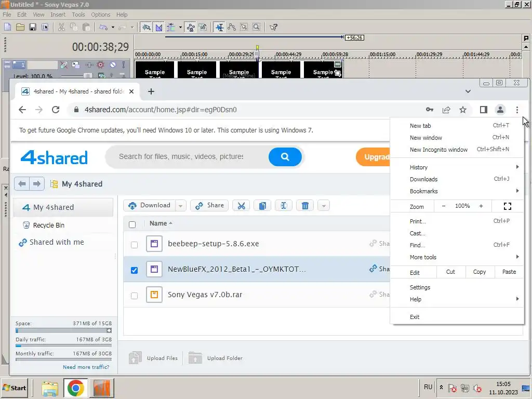
Task: Open the Vegas File menu
Action: pos(7,15)
